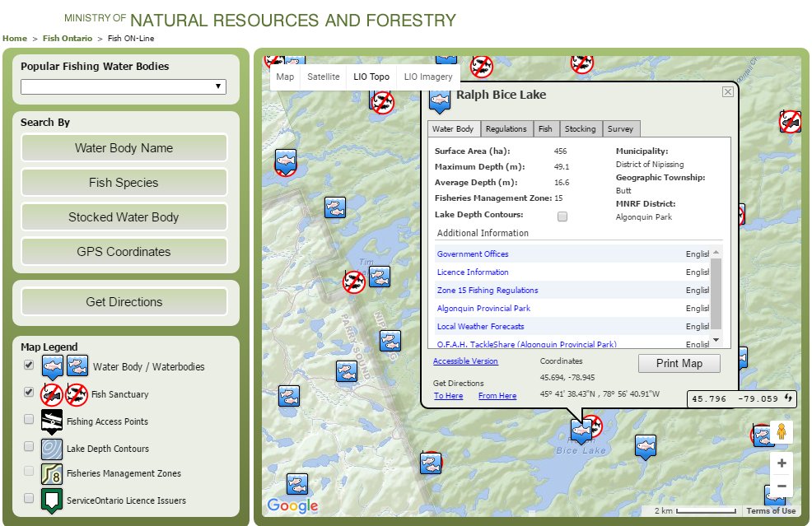Toggle Water Body / Waterbodies legend checkbox
The image size is (812, 526).
tap(29, 365)
